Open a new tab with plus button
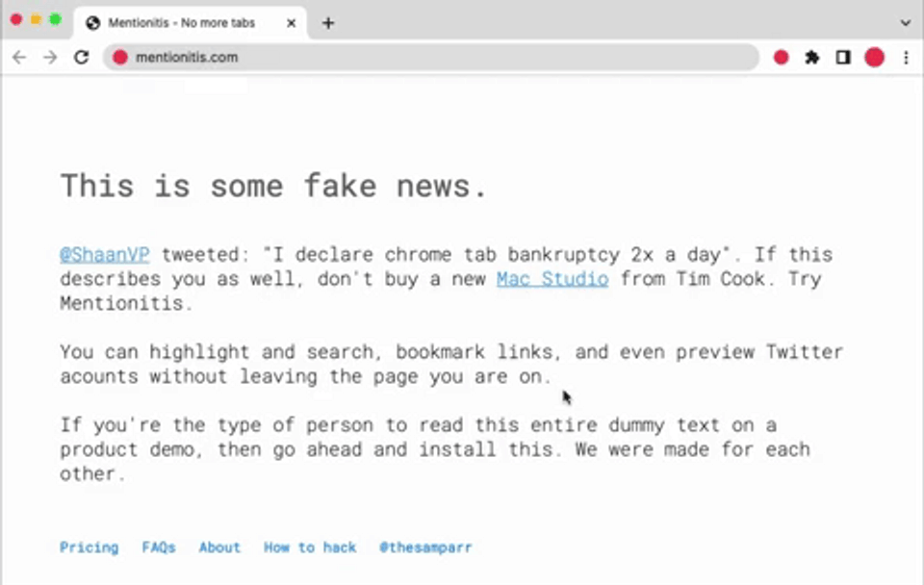Image resolution: width=924 pixels, height=585 pixels. point(328,23)
